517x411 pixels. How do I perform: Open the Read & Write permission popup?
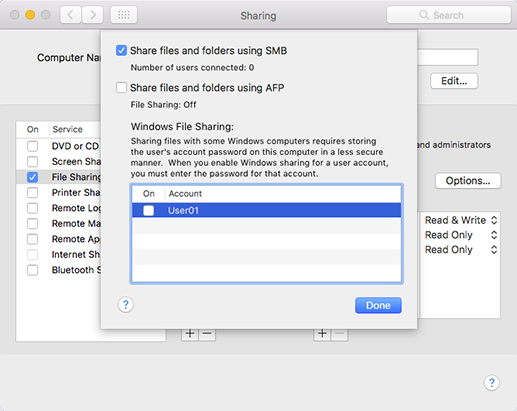coord(461,220)
